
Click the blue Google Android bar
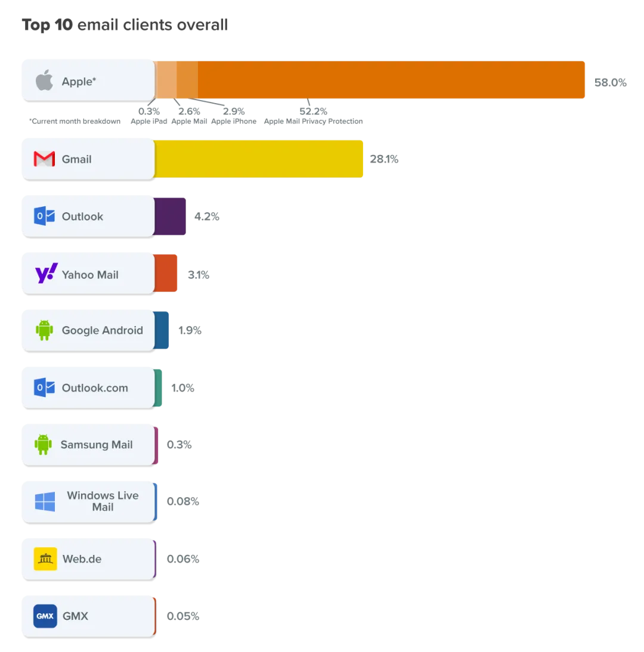click(x=162, y=330)
